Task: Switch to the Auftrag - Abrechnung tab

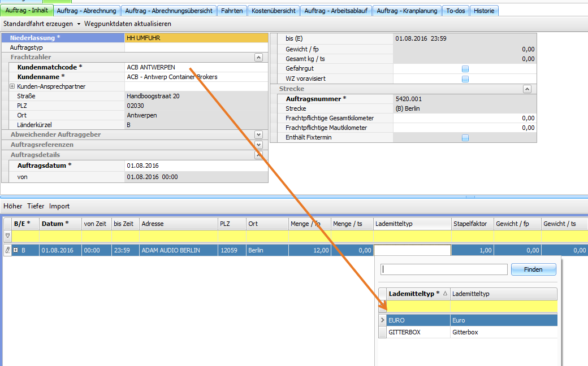Action: tap(88, 11)
